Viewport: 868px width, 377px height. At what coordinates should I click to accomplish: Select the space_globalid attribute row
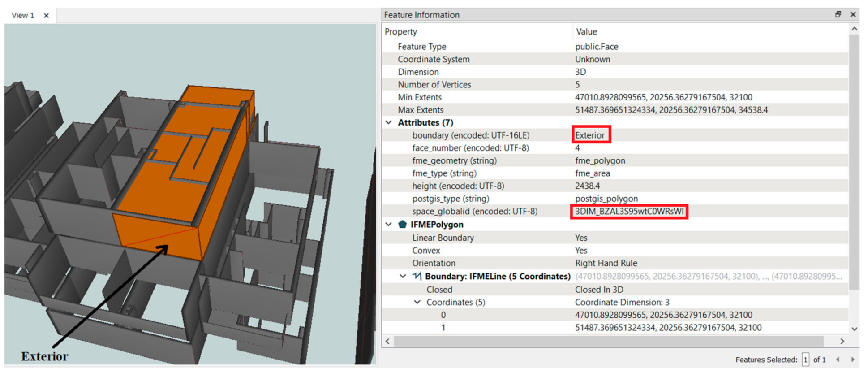(x=475, y=212)
